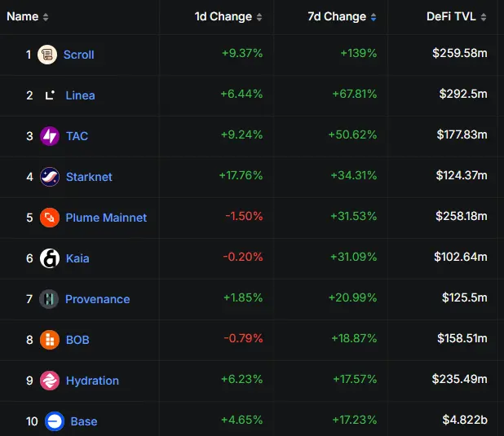Click the Linea chain logo icon
Image resolution: width=504 pixels, height=436 pixels.
coord(50,95)
